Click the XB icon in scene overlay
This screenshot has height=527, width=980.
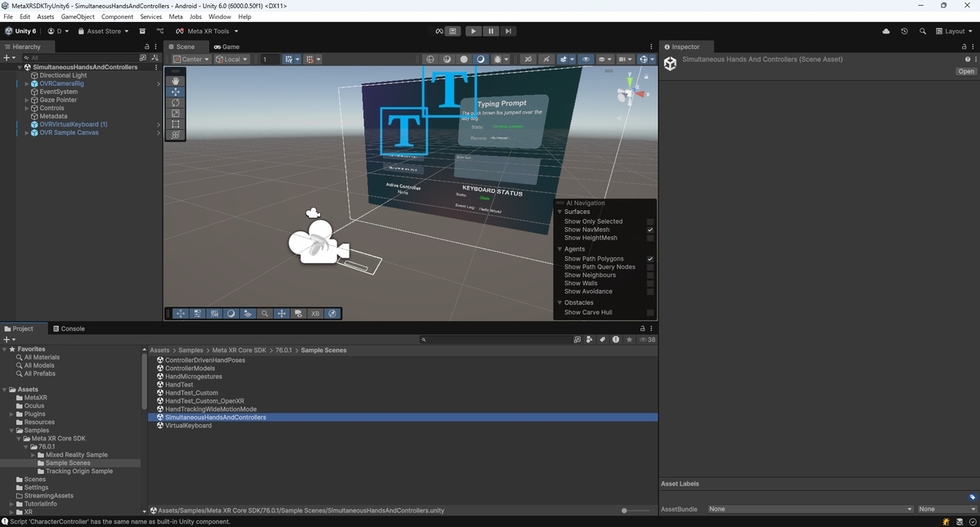[x=315, y=313]
